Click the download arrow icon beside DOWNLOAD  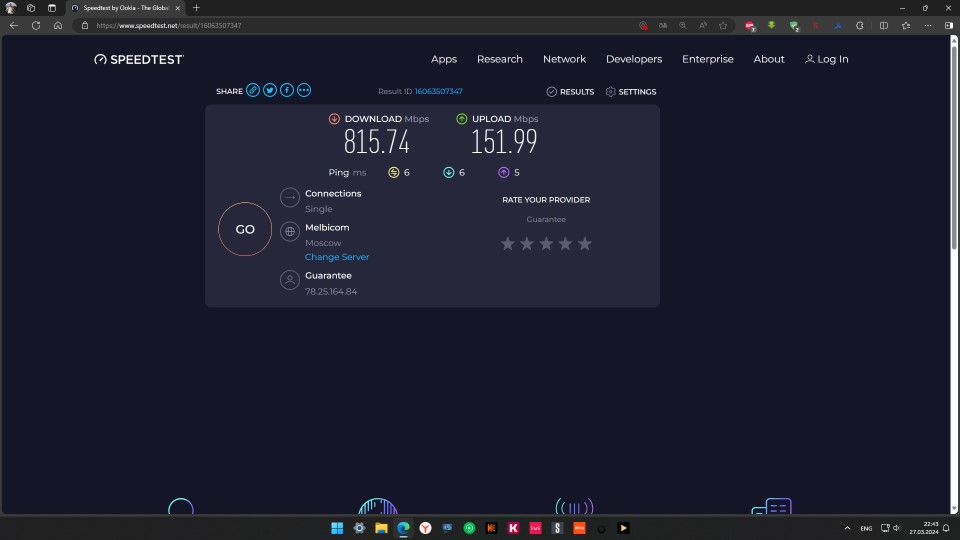(x=334, y=119)
